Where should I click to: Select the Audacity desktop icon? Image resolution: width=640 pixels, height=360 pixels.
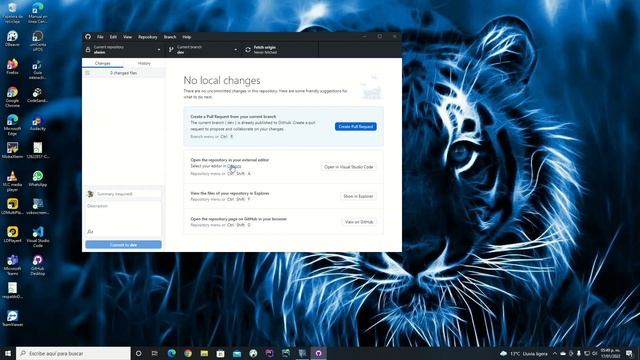(x=38, y=123)
